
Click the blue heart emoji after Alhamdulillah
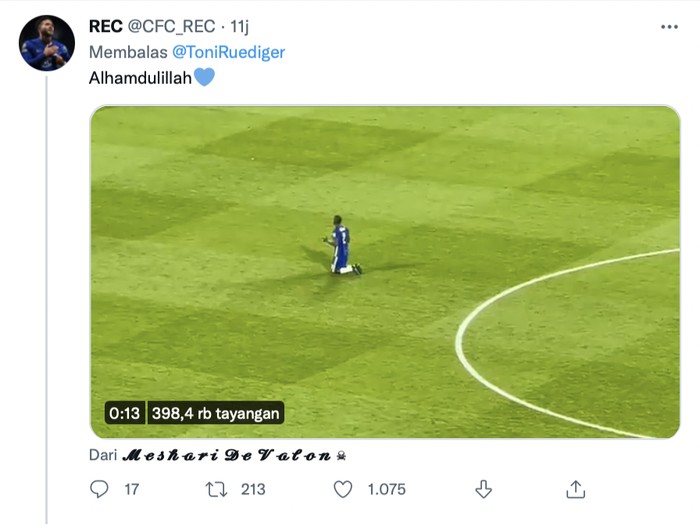[204, 77]
